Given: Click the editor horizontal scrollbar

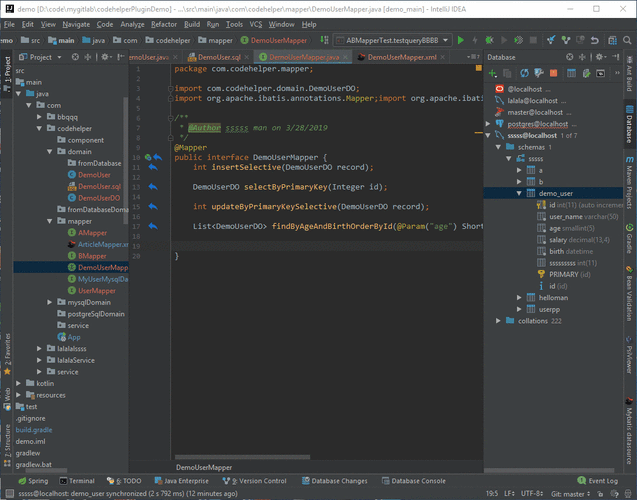Looking at the screenshot, I should click(x=242, y=457).
